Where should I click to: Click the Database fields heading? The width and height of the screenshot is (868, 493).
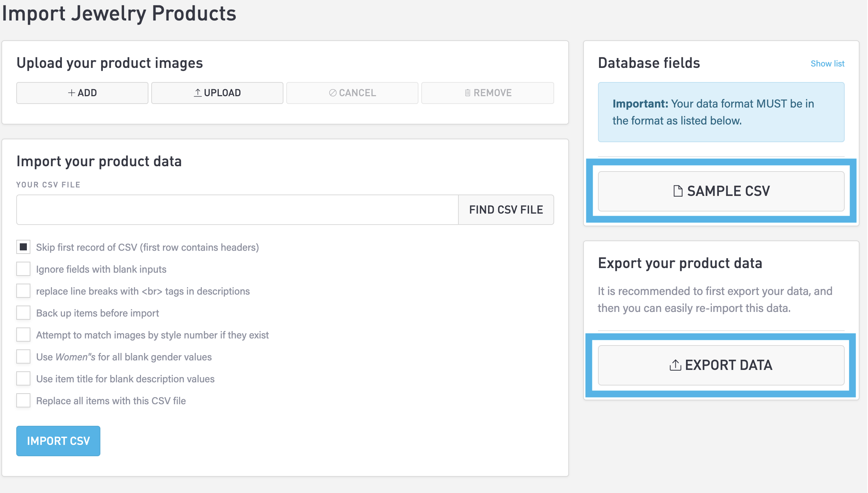[x=649, y=63]
